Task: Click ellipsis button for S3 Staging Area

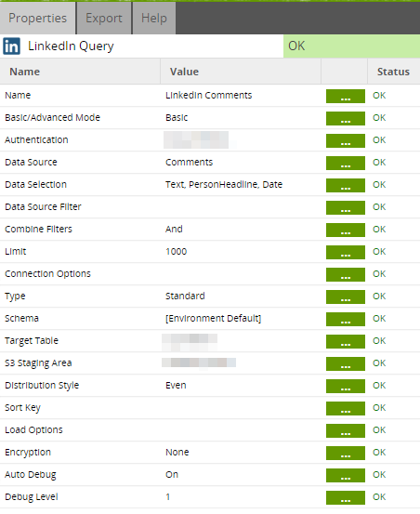Action: click(x=346, y=363)
